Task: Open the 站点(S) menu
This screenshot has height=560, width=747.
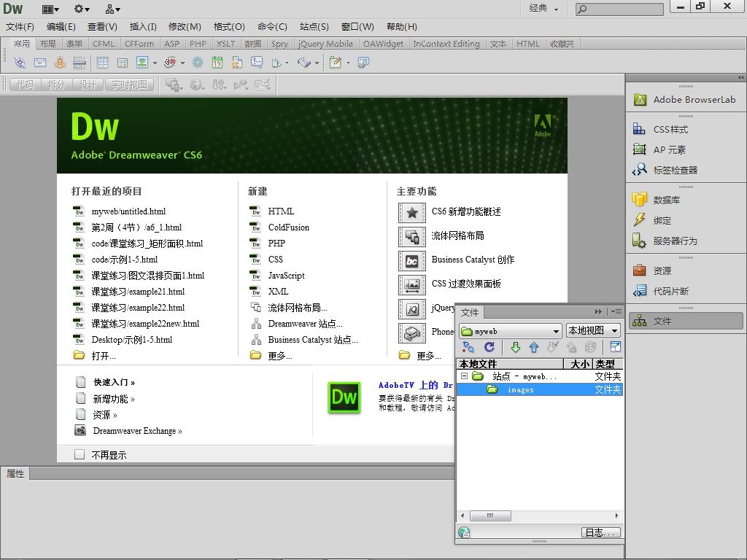Action: [x=314, y=27]
